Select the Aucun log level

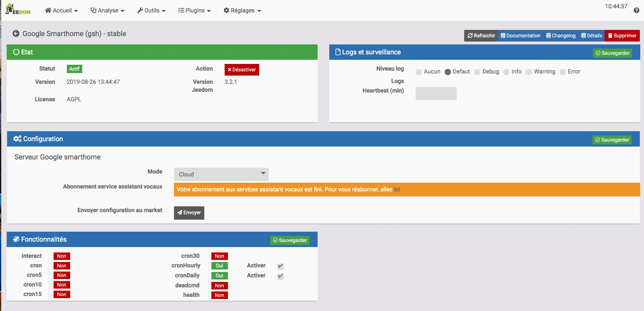click(x=419, y=72)
